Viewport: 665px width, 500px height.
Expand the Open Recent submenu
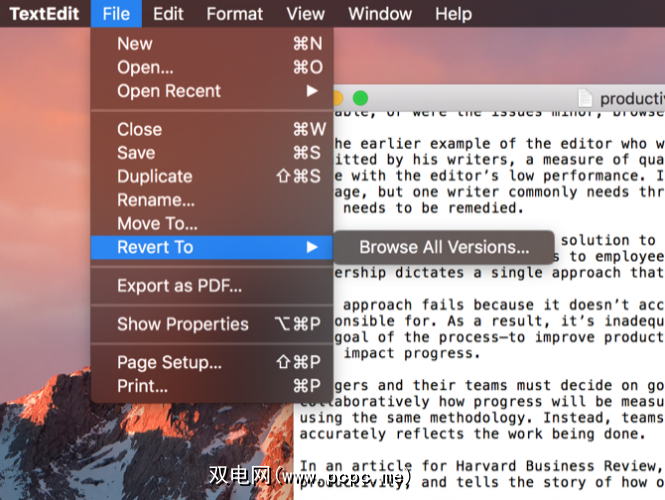(x=212, y=91)
